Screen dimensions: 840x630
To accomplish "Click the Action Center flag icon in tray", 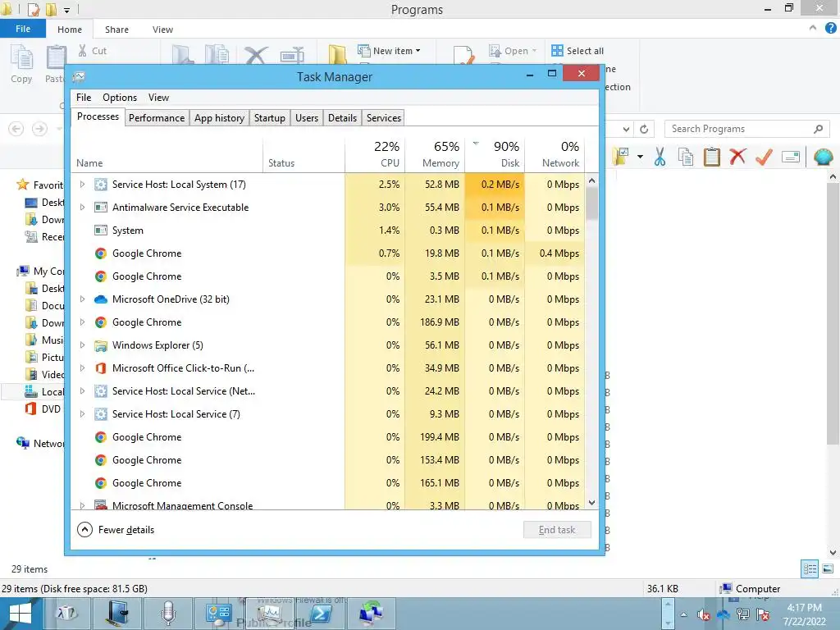I will (x=763, y=615).
